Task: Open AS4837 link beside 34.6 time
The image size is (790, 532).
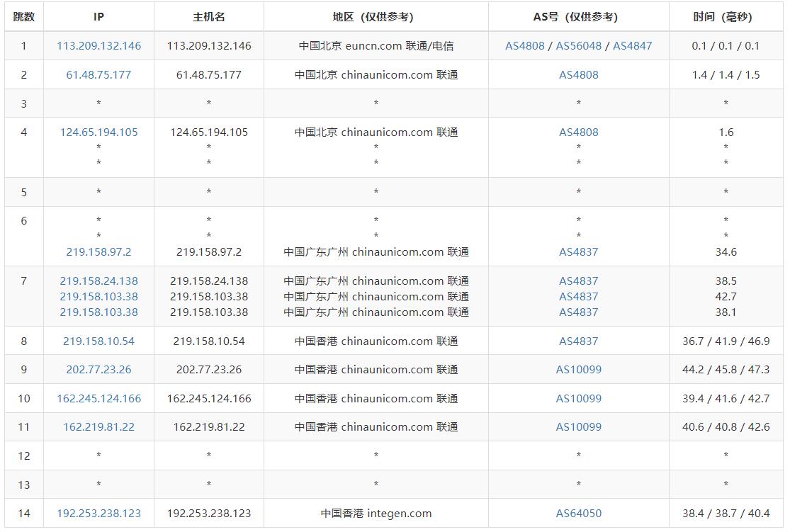Action: 579,252
